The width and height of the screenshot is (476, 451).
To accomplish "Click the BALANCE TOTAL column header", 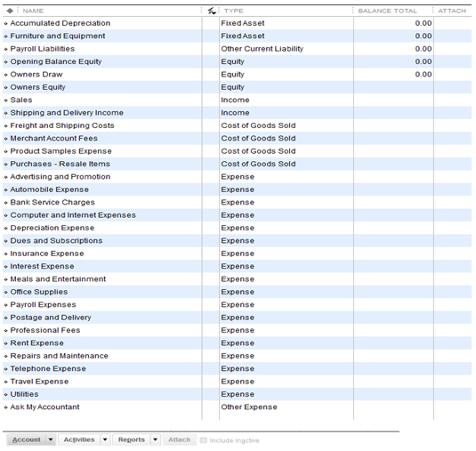I will (387, 11).
